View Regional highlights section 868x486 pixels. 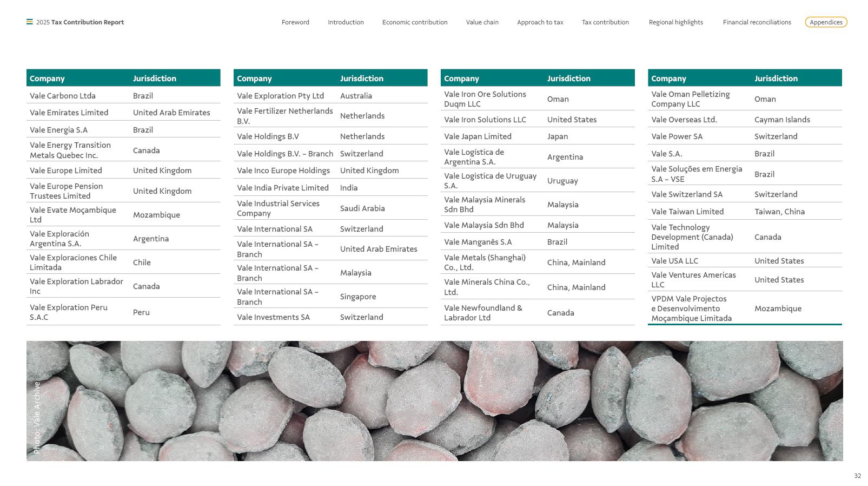tap(676, 22)
